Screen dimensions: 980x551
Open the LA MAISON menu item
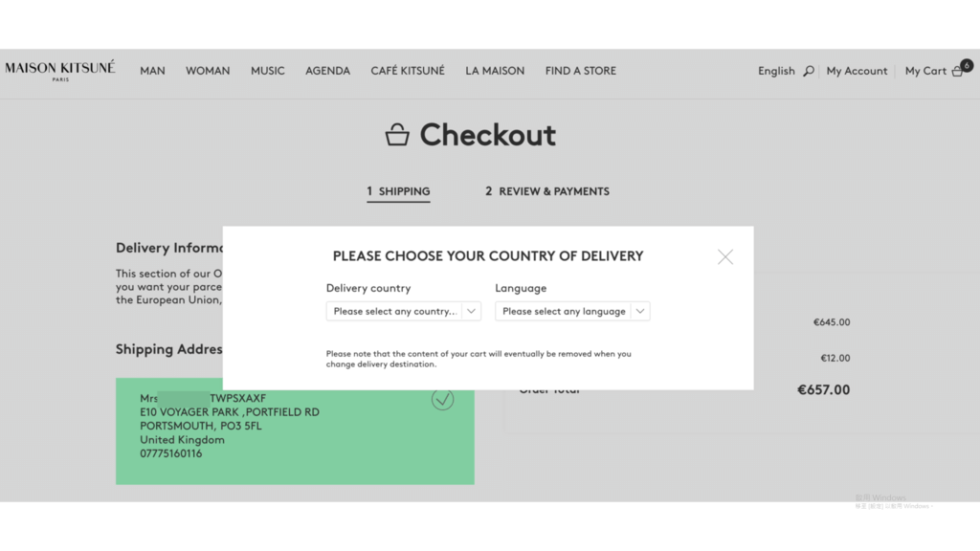495,71
